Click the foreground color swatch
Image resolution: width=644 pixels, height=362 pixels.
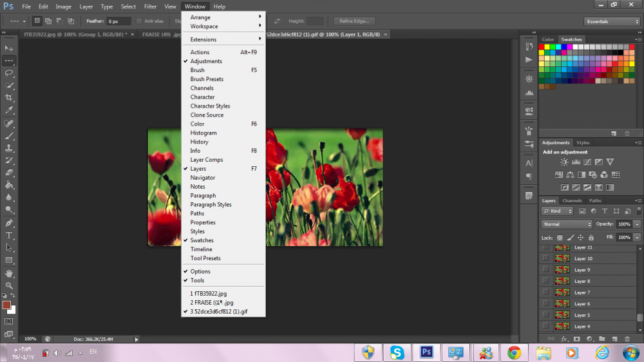pos(6,305)
